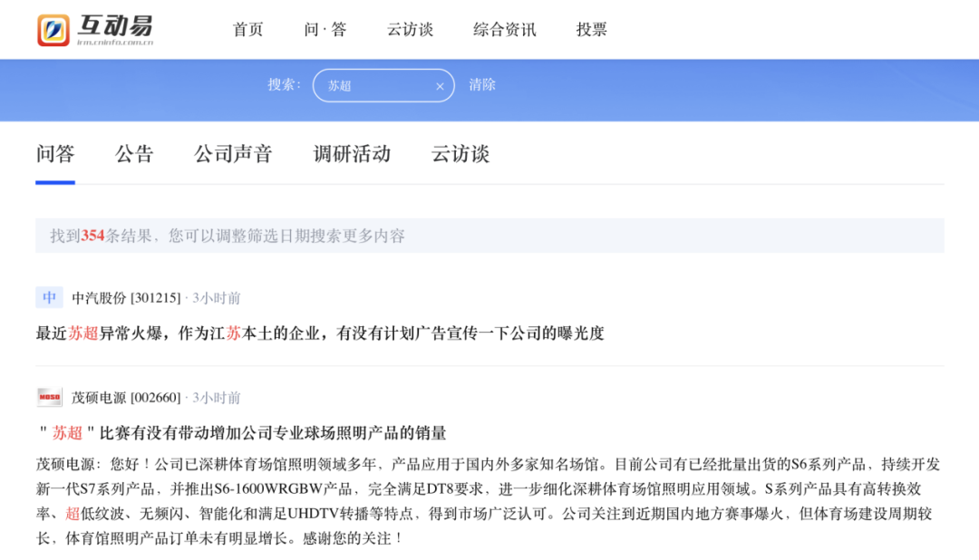Click the 互动易 site logo
The height and width of the screenshot is (560, 979).
click(x=95, y=29)
